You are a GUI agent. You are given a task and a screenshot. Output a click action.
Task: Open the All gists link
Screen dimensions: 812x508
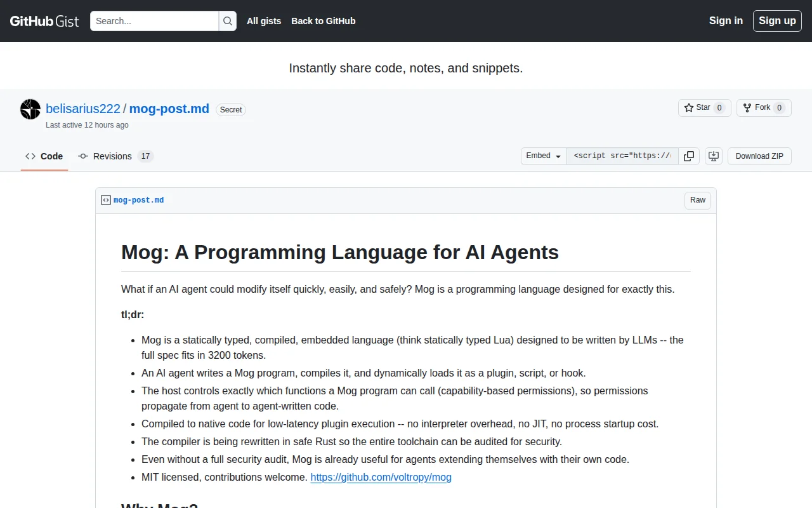tap(264, 21)
